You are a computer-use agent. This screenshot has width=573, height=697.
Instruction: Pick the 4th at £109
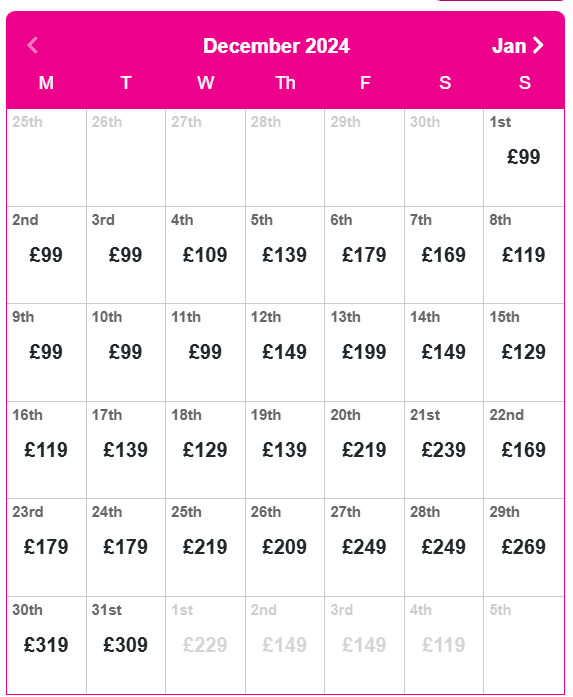pyautogui.click(x=205, y=255)
